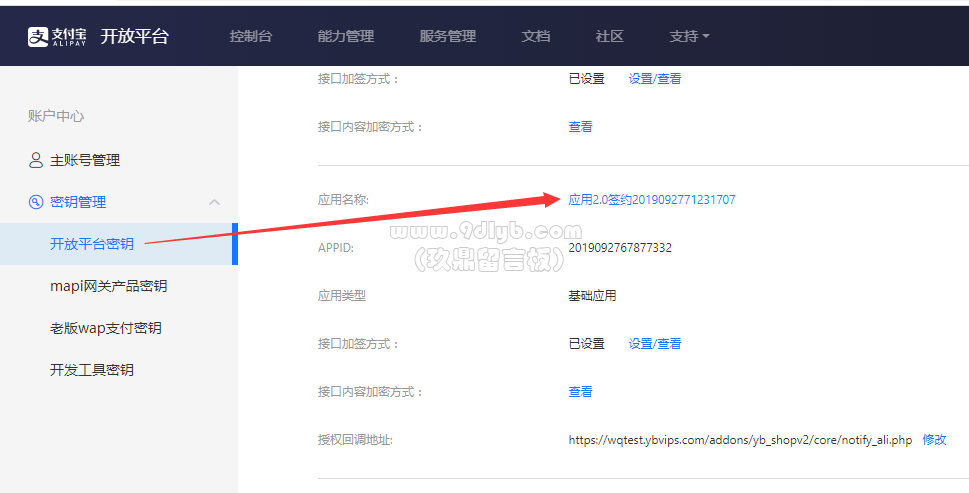Screen dimensions: 969x493
Task: Open the 文档 navigation item
Action: [536, 36]
